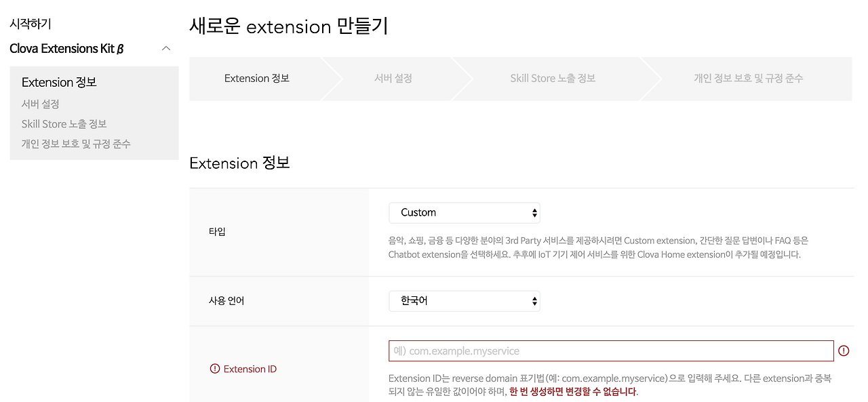Focus the Extension ID input field
Screen dimensions: 868x402
[611, 351]
